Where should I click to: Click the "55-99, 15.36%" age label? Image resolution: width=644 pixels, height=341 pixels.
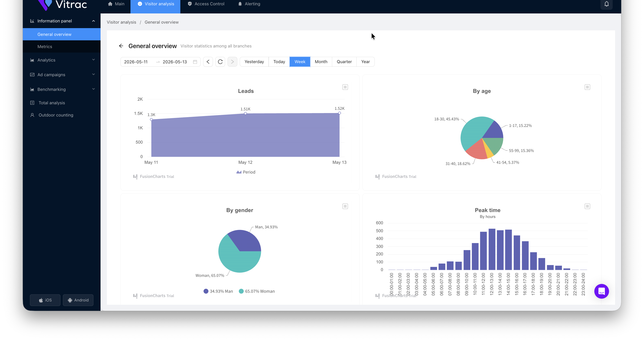[521, 151]
